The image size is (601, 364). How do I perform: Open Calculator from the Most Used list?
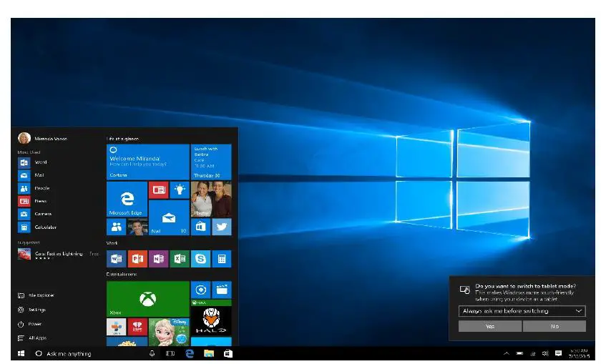[36, 227]
